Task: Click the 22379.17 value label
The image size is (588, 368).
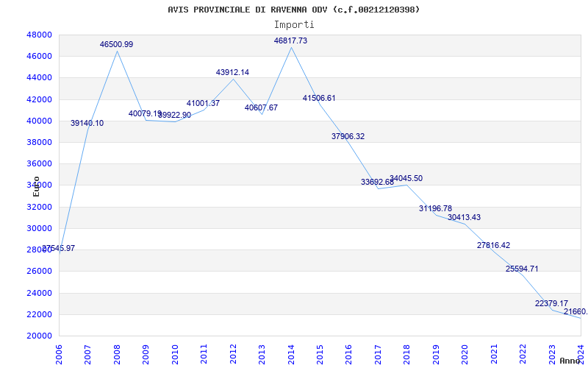Action: click(x=552, y=303)
